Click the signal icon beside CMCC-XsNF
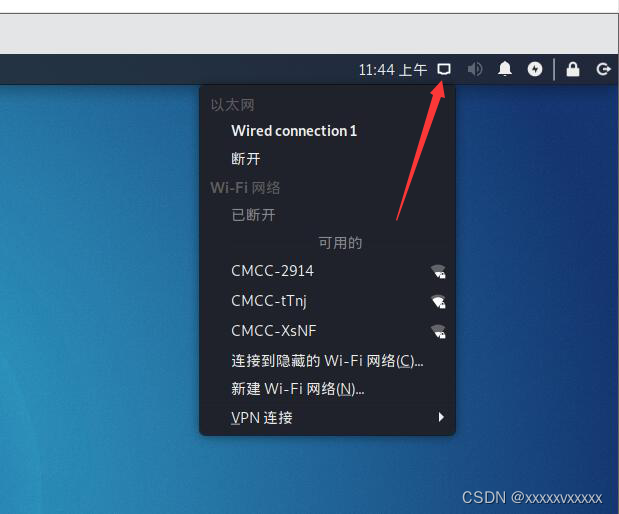Image resolution: width=619 pixels, height=514 pixels. [438, 332]
